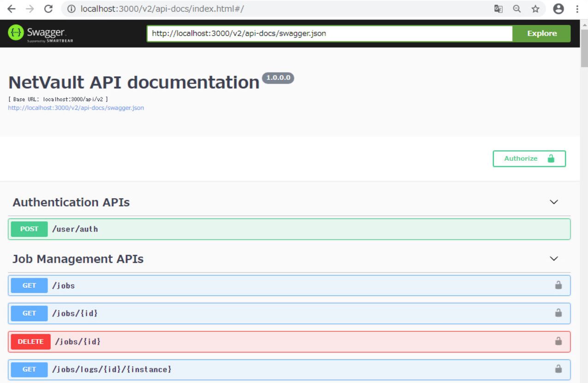Bookmark this page with the star icon

(535, 9)
